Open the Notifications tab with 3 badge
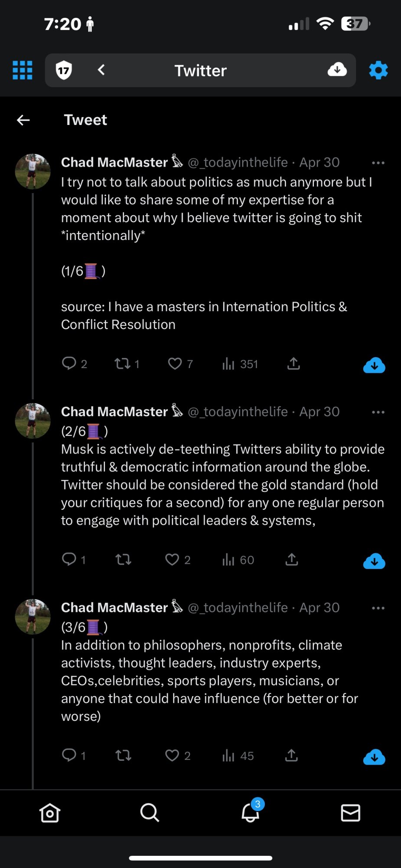401x868 pixels. 251,812
